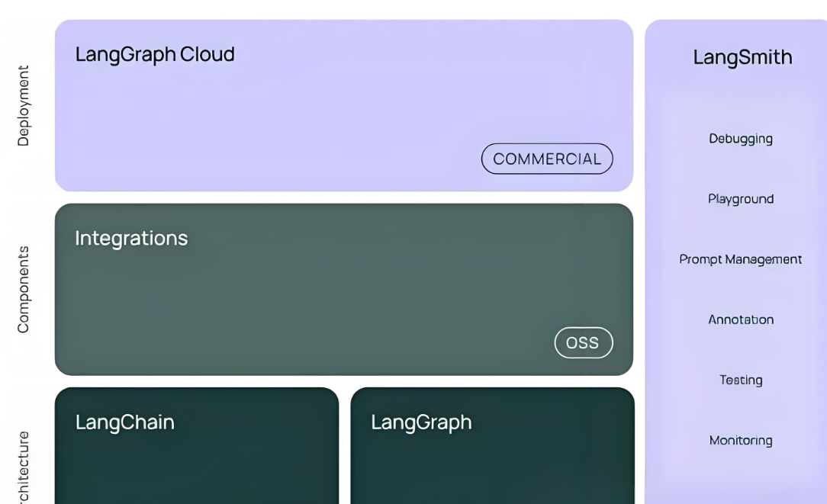
Task: Open Prompt Management in LangSmith
Action: pyautogui.click(x=741, y=259)
